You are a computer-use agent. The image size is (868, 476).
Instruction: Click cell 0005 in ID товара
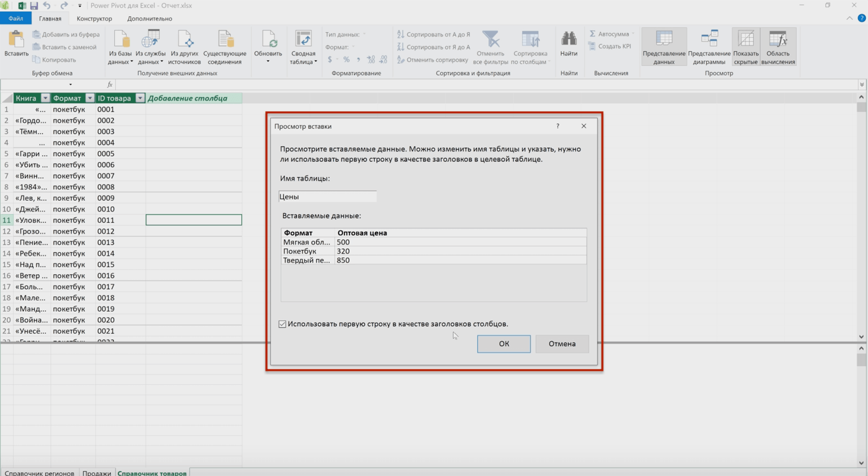click(x=120, y=153)
